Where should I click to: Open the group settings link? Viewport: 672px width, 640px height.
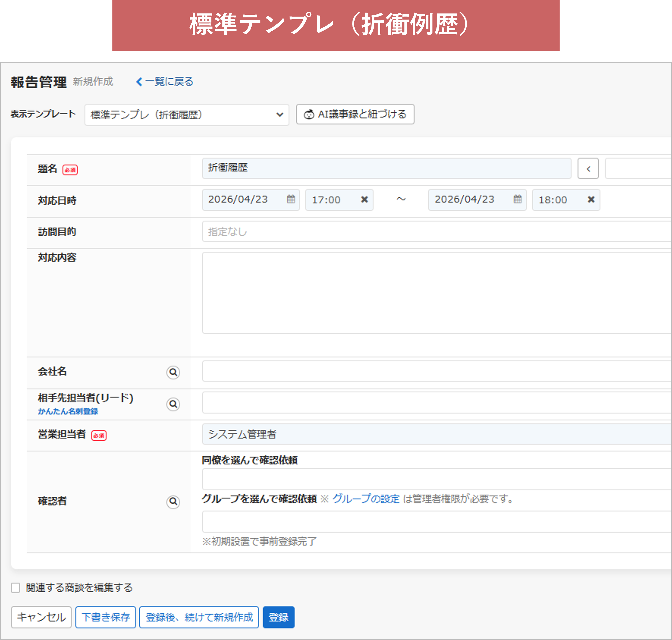click(366, 499)
